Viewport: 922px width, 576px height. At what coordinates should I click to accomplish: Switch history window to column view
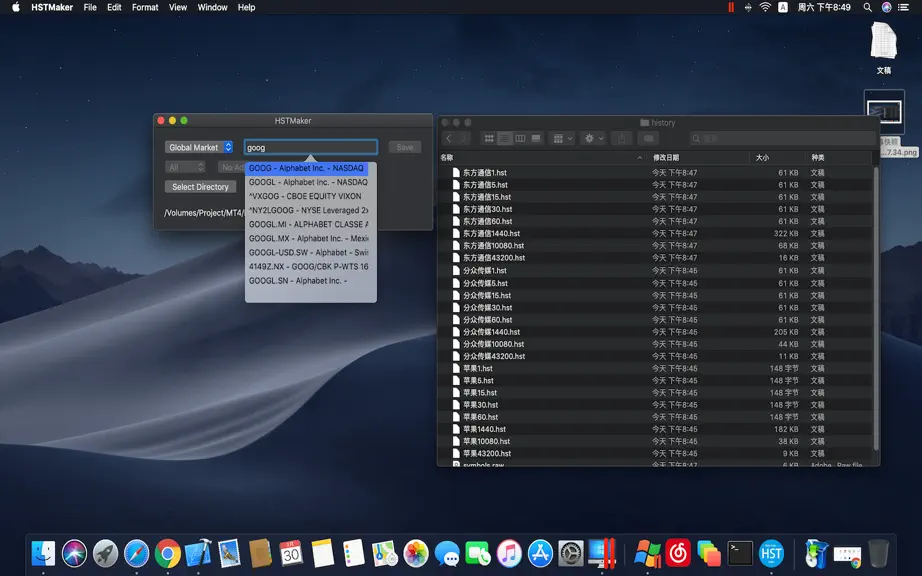pos(520,139)
